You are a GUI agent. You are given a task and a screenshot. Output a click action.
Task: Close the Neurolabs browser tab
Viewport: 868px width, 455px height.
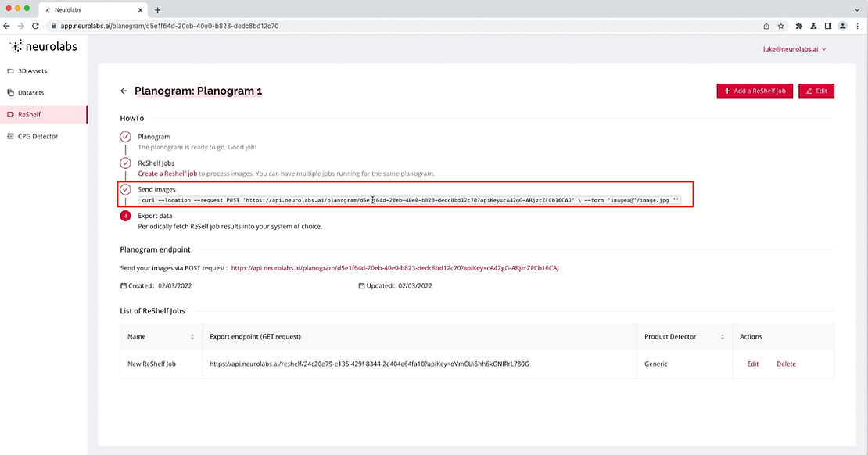click(140, 10)
